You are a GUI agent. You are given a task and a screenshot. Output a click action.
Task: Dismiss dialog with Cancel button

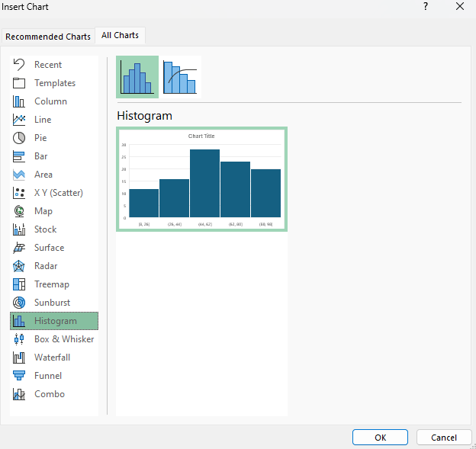coord(444,437)
